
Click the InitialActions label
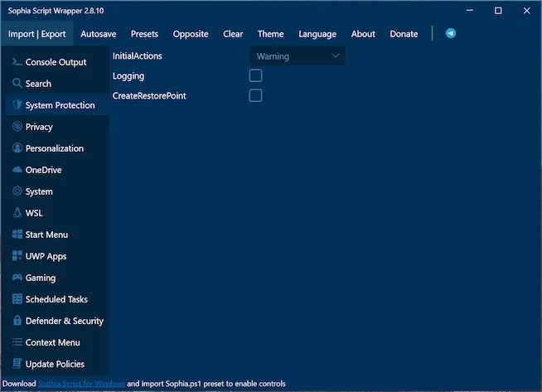click(x=137, y=56)
